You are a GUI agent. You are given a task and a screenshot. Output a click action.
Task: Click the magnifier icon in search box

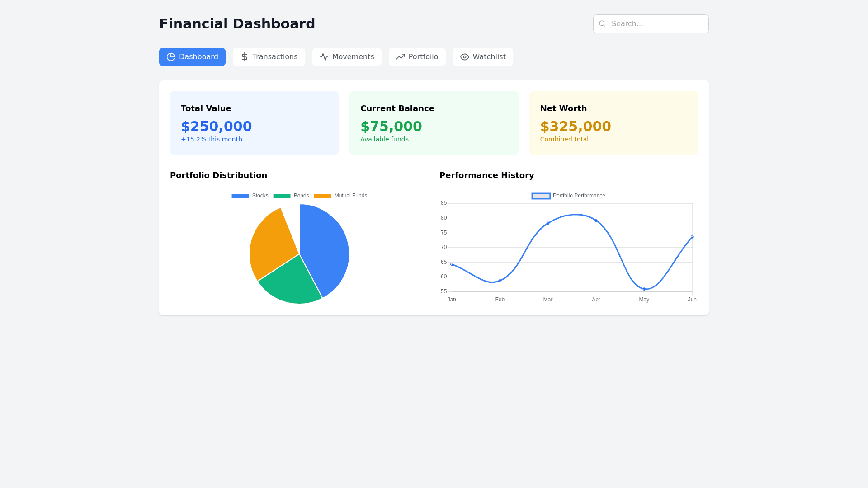[602, 24]
